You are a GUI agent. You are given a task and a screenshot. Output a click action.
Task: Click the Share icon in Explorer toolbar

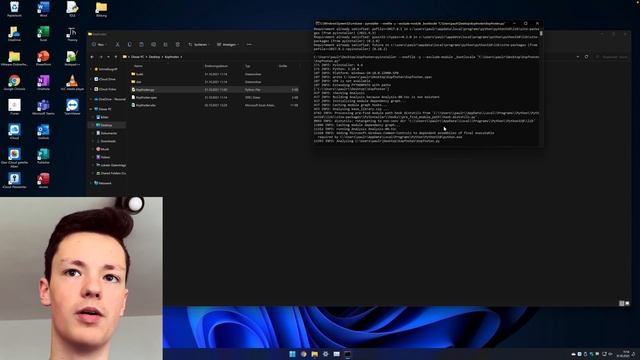165,44
